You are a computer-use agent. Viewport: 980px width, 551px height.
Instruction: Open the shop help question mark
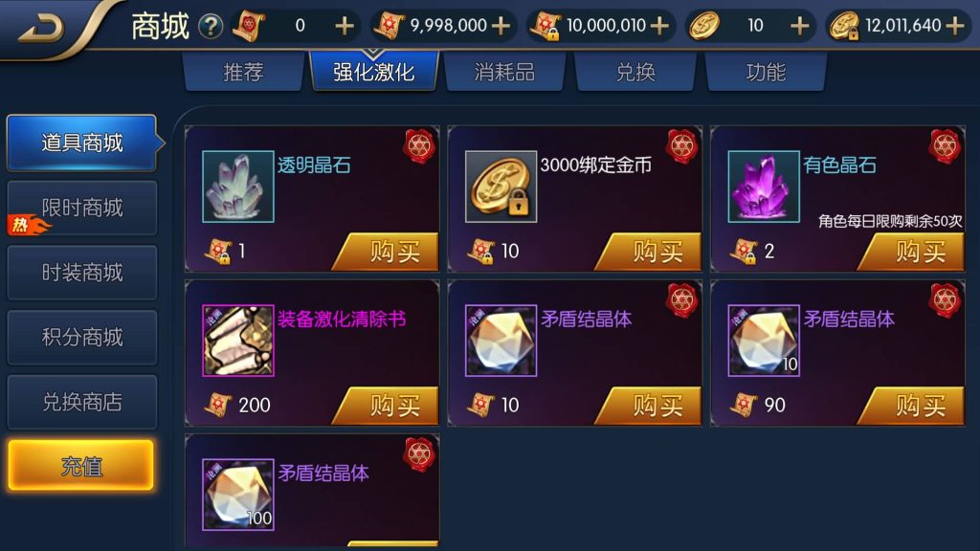pos(211,26)
